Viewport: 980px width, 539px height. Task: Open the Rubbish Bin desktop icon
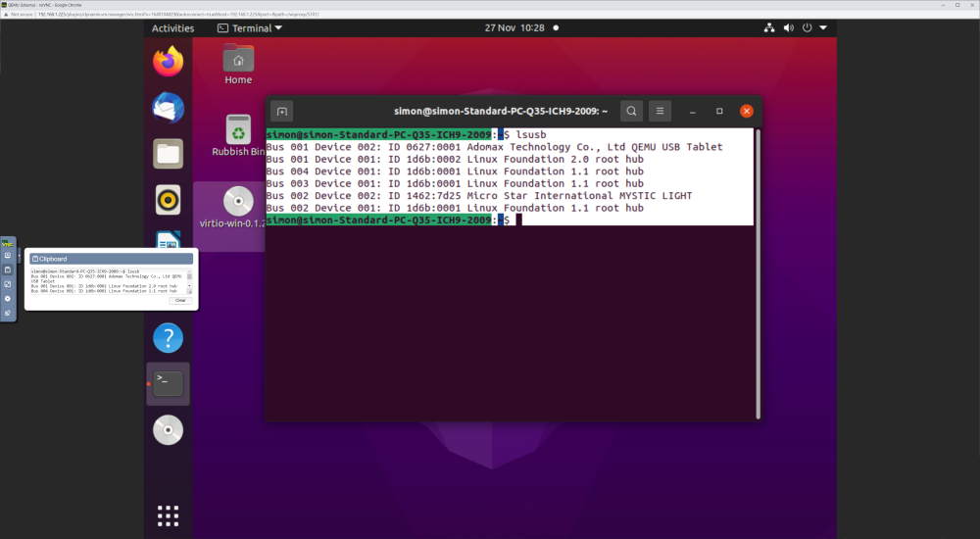(x=238, y=135)
